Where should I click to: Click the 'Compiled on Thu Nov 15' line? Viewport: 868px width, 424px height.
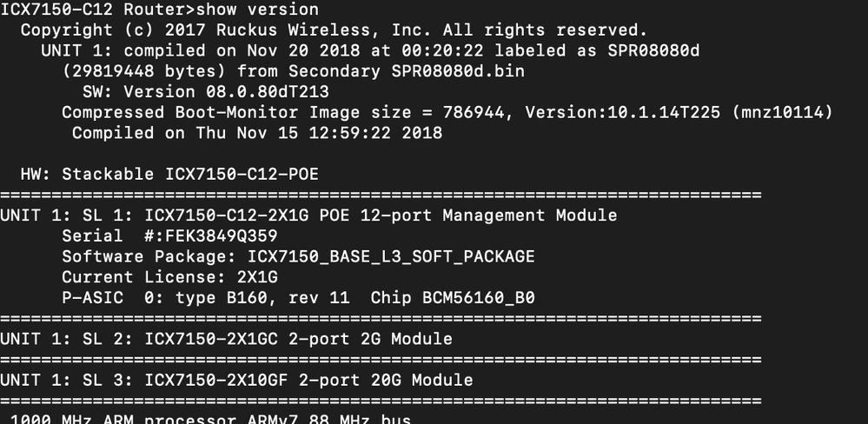click(x=257, y=133)
